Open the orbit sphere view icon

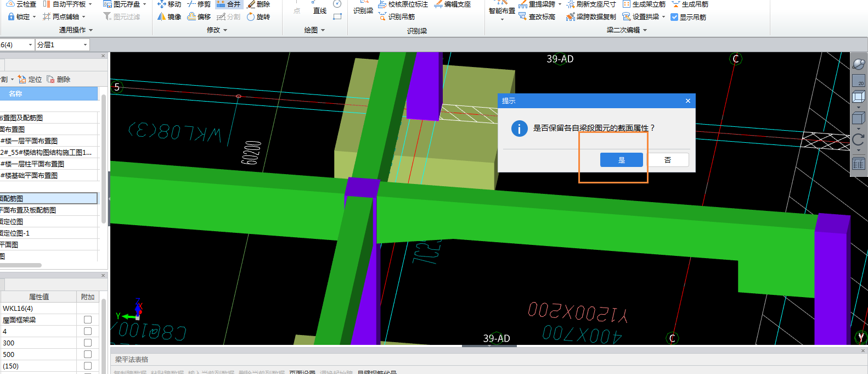tap(858, 64)
